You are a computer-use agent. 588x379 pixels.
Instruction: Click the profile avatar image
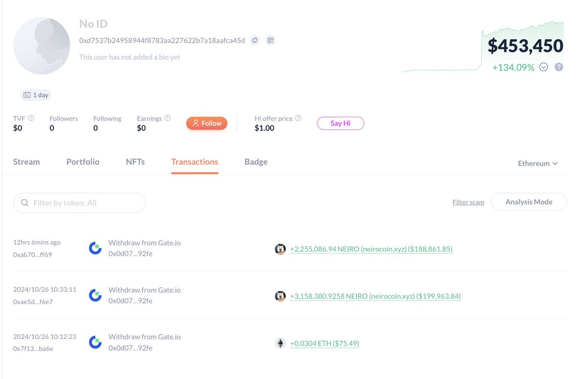pyautogui.click(x=42, y=46)
